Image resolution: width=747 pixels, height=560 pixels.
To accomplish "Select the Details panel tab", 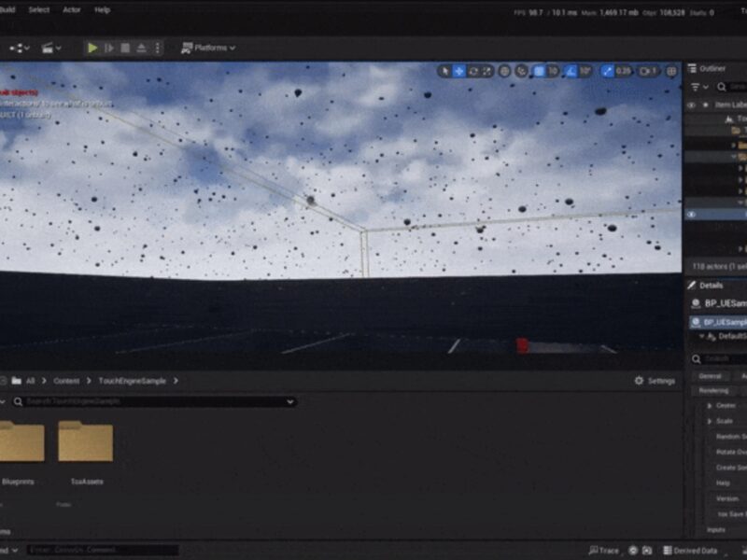I will click(706, 286).
